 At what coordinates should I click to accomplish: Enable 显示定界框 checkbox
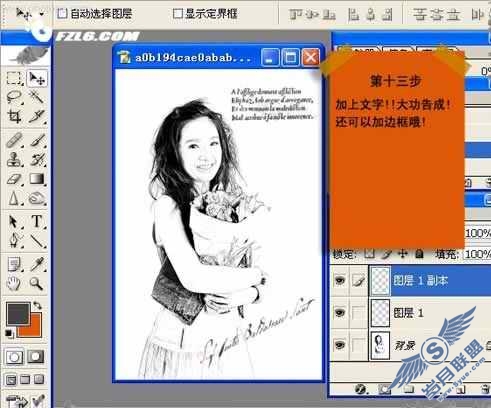point(178,13)
